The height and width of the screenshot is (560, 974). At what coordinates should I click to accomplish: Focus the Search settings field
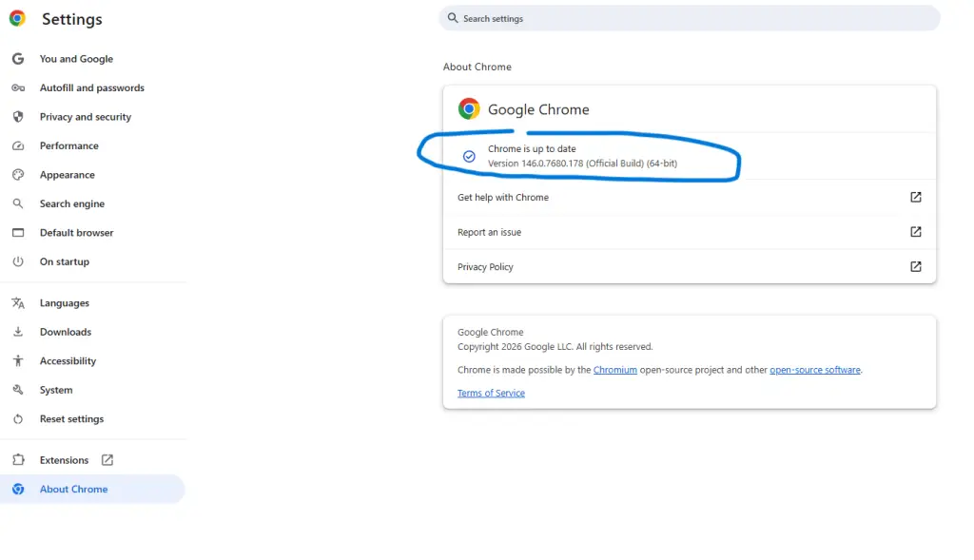pos(690,18)
